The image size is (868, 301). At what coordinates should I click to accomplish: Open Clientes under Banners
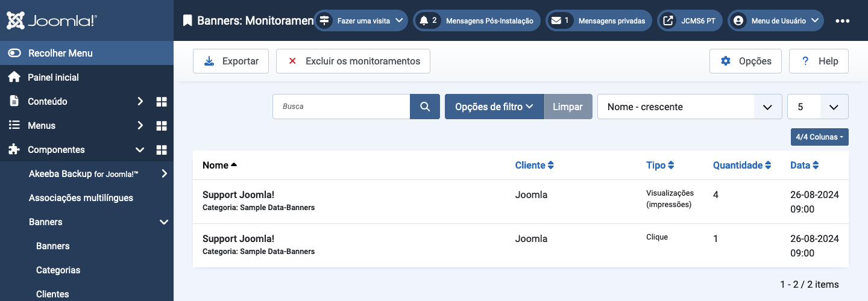(x=52, y=294)
